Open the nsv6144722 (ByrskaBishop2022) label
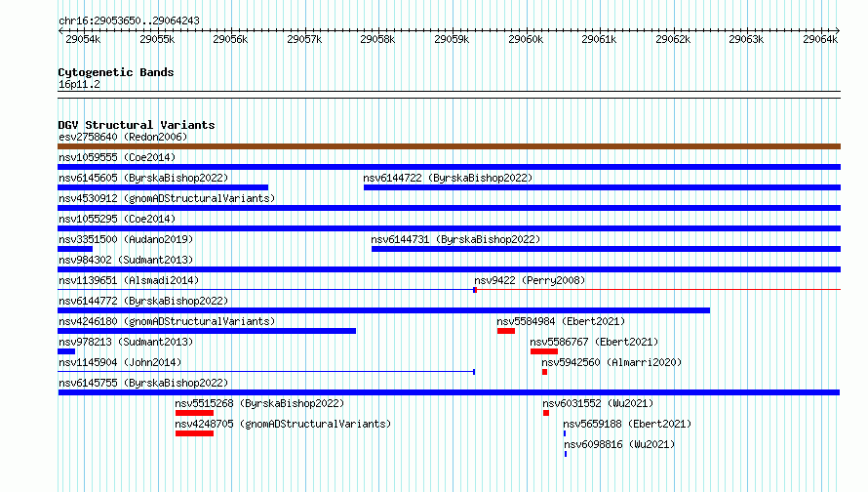This screenshot has height=492, width=868. pyautogui.click(x=448, y=178)
